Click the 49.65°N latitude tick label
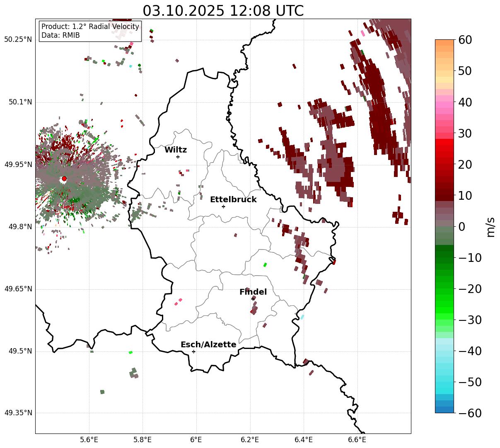The image size is (500, 448). pyautogui.click(x=18, y=289)
